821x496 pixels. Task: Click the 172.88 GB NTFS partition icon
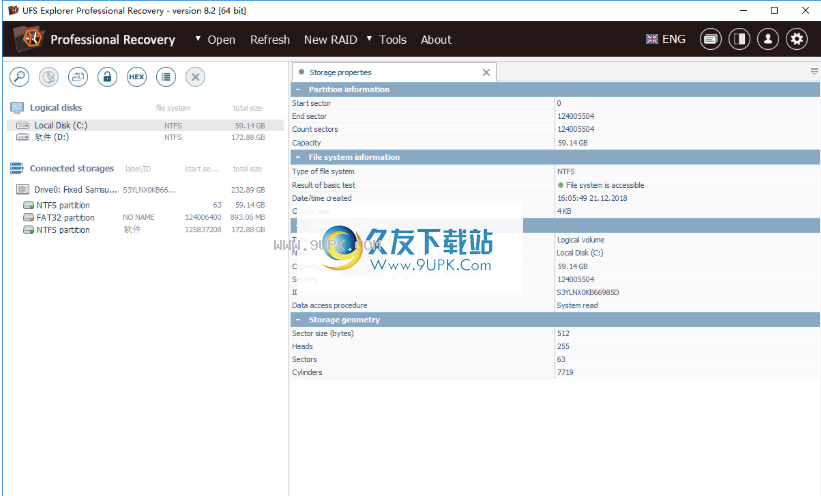coord(28,230)
